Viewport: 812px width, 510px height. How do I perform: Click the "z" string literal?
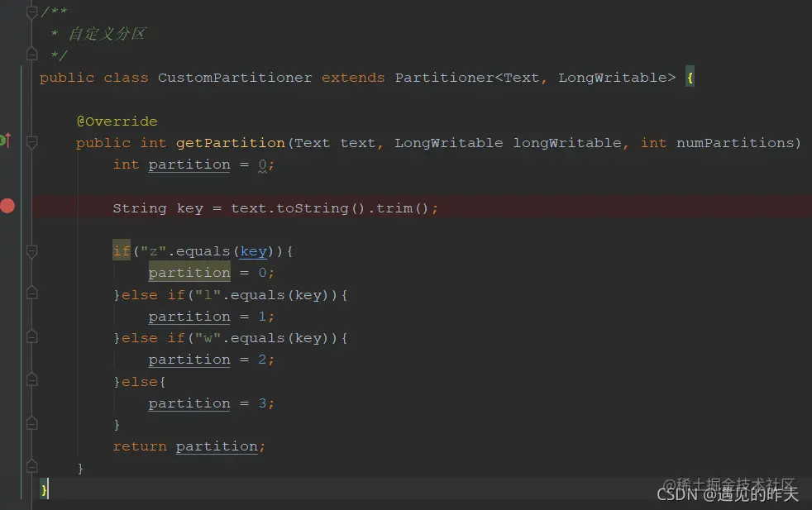click(153, 251)
